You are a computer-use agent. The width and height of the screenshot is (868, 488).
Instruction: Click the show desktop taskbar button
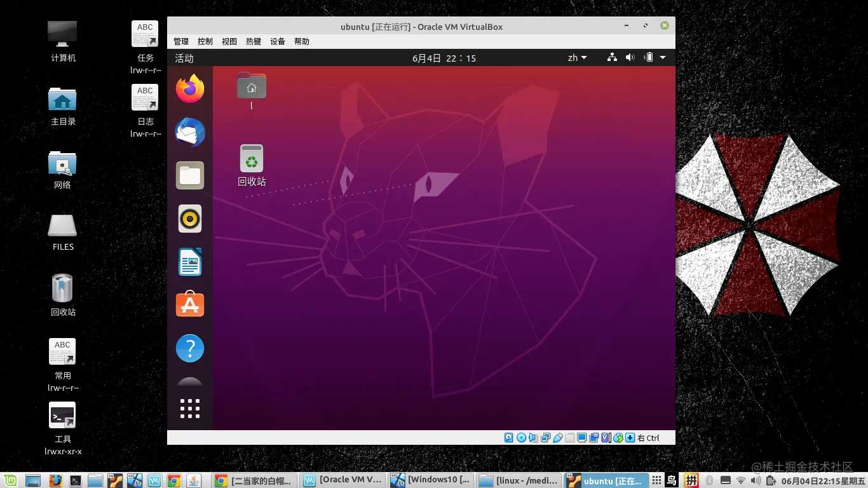pyautogui.click(x=32, y=480)
